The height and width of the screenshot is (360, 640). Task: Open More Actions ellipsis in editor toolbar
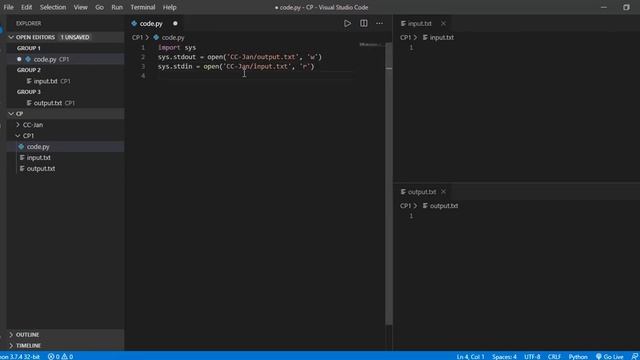[x=380, y=24]
